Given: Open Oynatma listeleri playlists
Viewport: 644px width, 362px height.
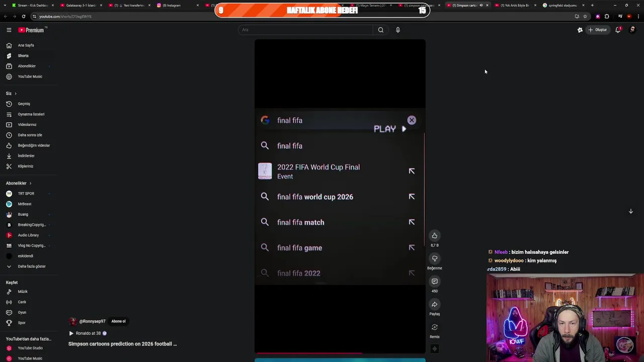Looking at the screenshot, I should [x=29, y=114].
